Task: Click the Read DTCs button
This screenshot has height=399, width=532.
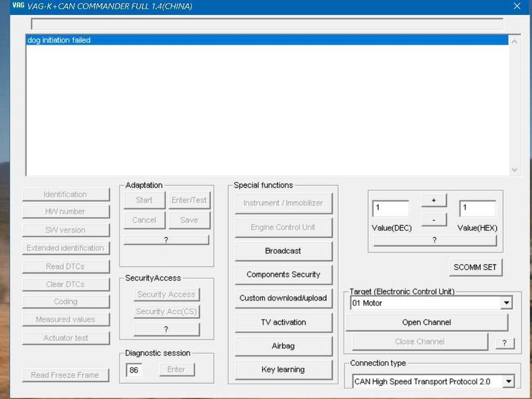Action: click(66, 267)
